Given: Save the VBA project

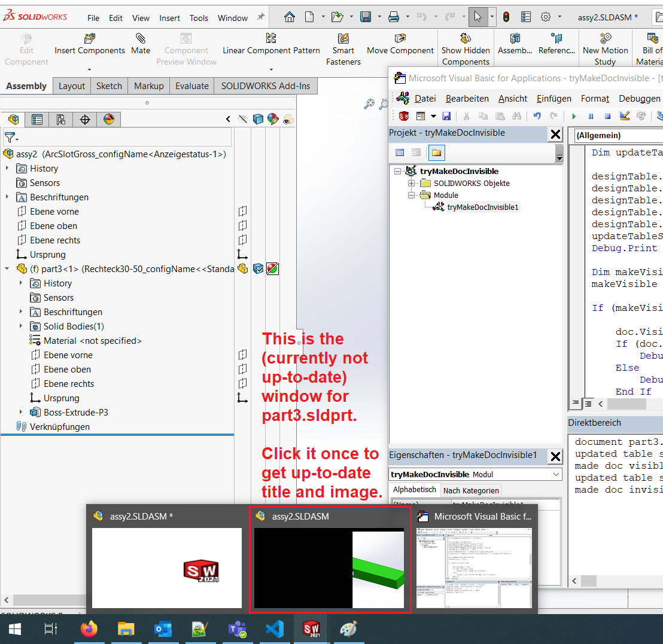Looking at the screenshot, I should coord(446,116).
